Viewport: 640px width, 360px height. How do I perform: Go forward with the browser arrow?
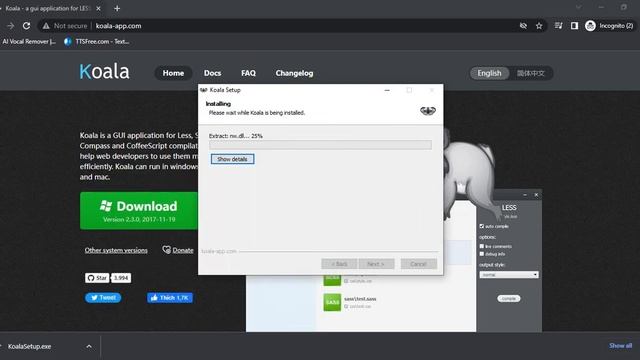(11, 26)
